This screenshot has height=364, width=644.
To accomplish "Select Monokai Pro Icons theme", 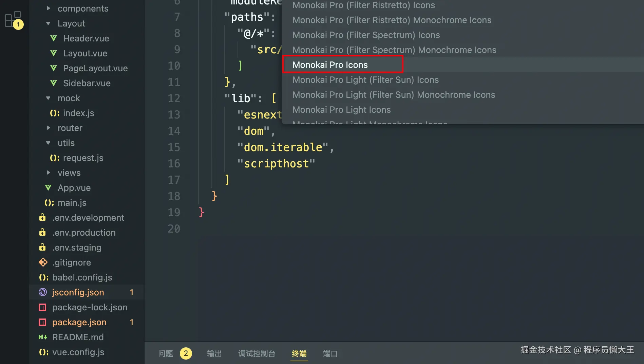I will click(x=330, y=65).
